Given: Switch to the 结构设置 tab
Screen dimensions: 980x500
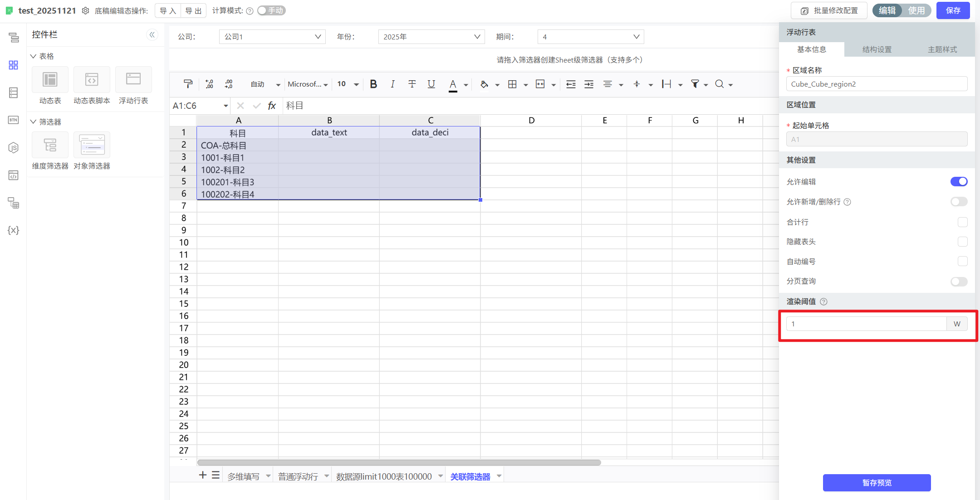Looking at the screenshot, I should click(877, 49).
